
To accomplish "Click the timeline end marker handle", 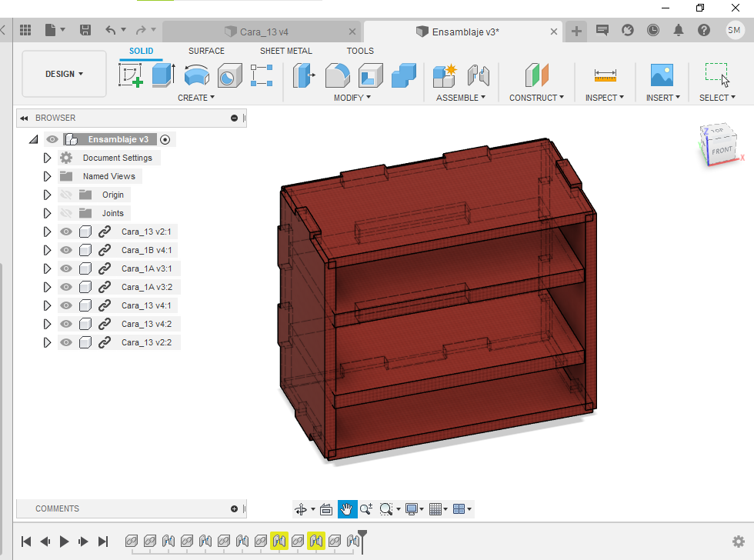I will pyautogui.click(x=362, y=541).
